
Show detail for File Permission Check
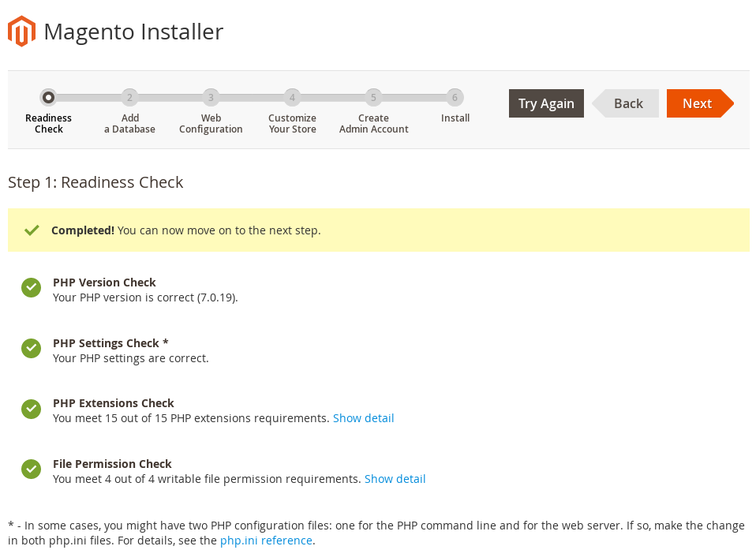395,479
